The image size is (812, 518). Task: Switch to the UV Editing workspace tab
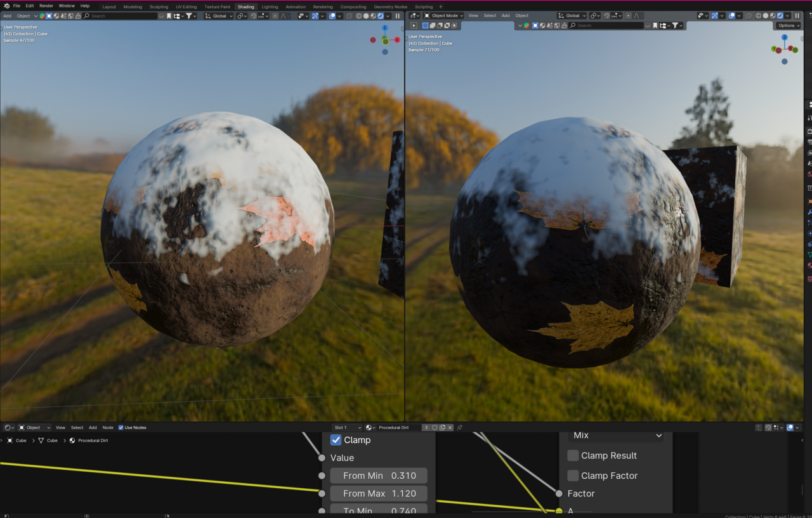coord(187,7)
